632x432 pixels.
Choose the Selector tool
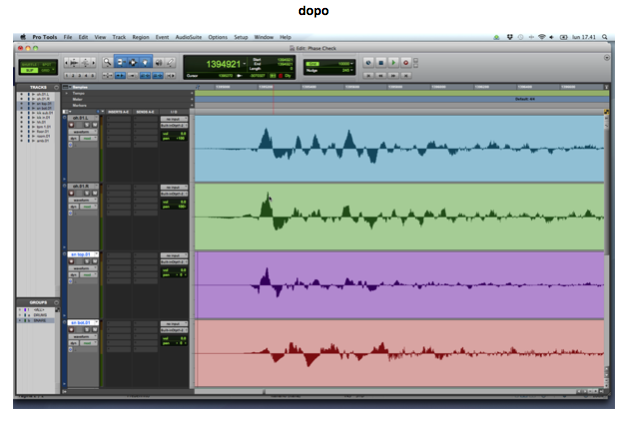(133, 62)
